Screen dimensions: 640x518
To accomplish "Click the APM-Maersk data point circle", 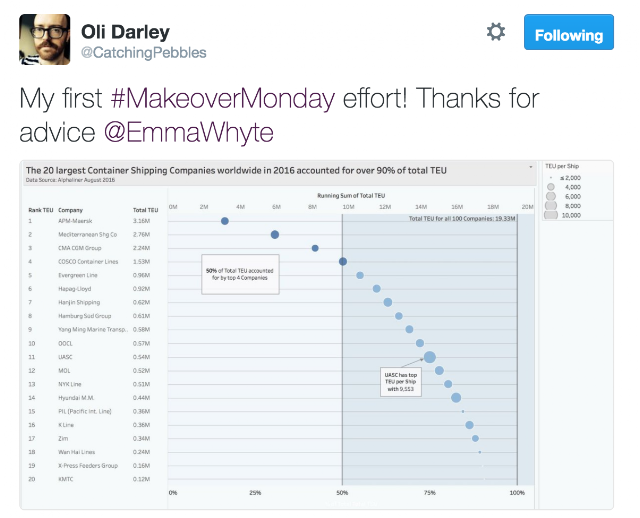I will pyautogui.click(x=225, y=220).
